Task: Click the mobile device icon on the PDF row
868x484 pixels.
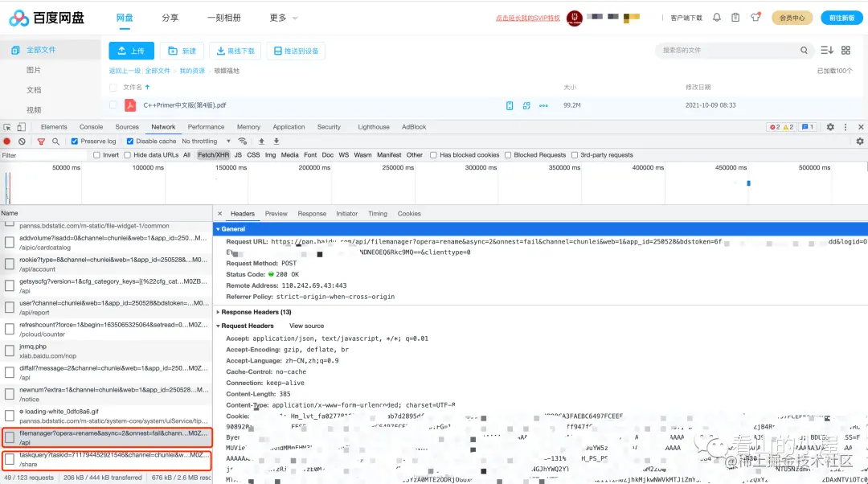Action: [x=510, y=105]
